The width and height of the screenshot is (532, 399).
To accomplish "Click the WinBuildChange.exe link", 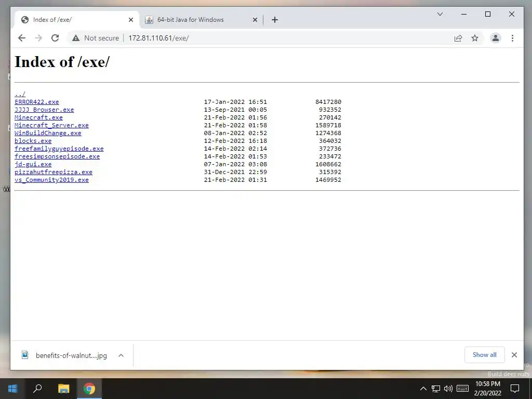I will click(48, 133).
